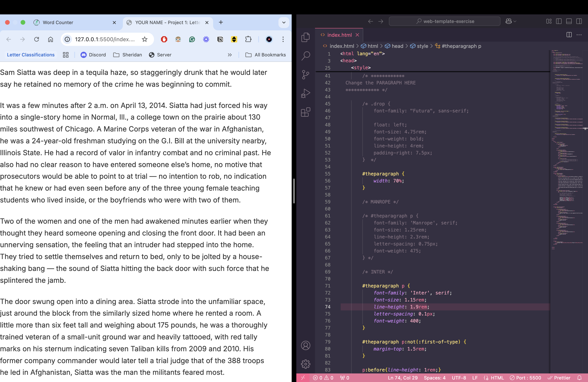Click the notifications bell in the status bar

coord(580,378)
